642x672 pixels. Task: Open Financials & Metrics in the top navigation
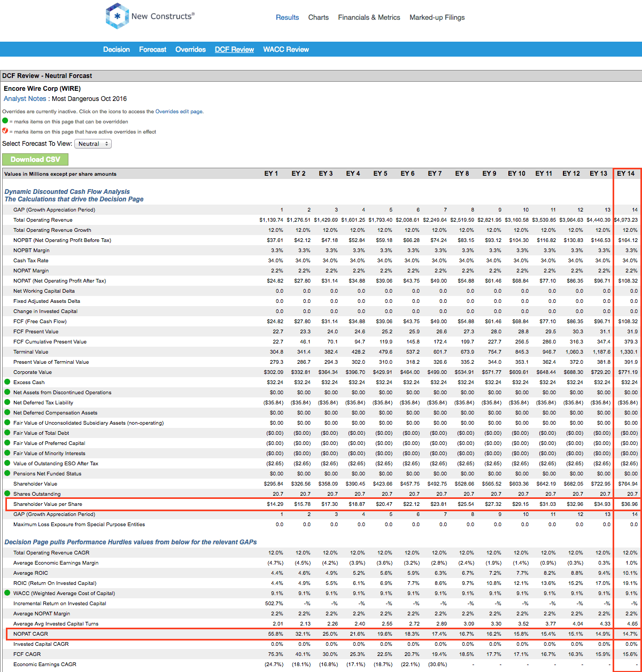point(369,18)
